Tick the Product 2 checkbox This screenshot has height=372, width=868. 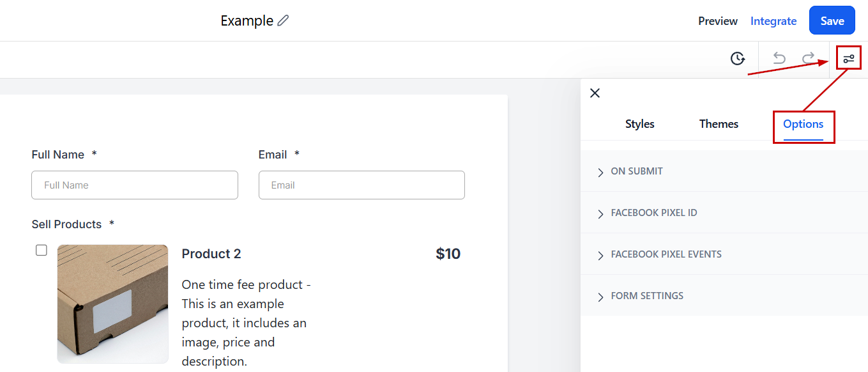coord(42,250)
